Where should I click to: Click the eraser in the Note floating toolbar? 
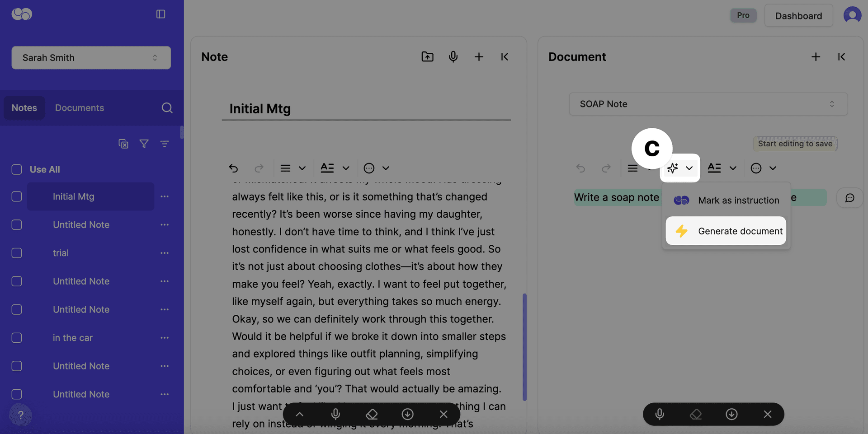[x=372, y=414]
